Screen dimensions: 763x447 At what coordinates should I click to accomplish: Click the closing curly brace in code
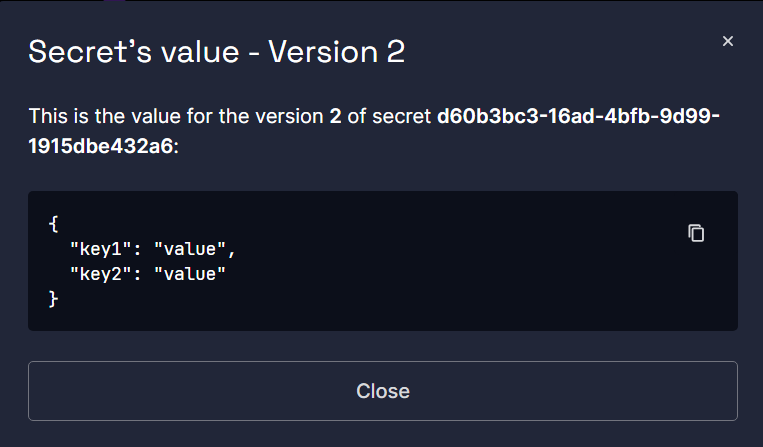pos(54,298)
